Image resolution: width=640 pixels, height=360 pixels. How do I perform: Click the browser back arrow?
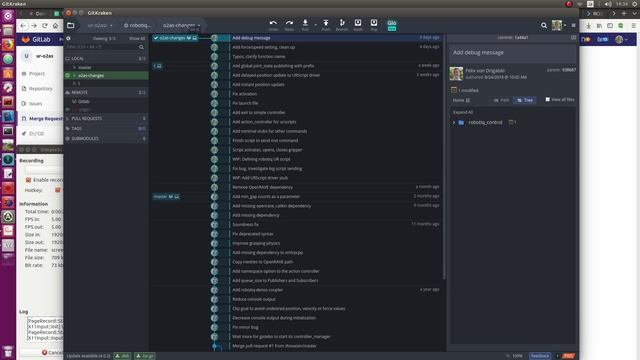pyautogui.click(x=23, y=26)
